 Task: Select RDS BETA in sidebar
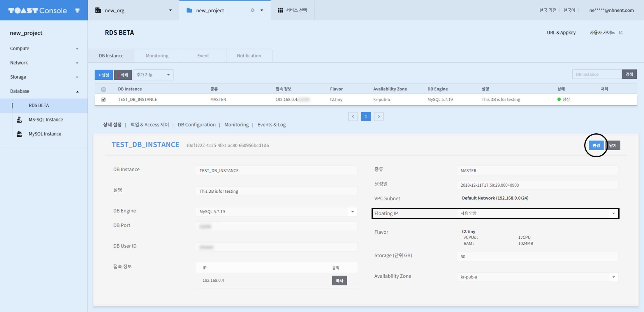(x=44, y=106)
